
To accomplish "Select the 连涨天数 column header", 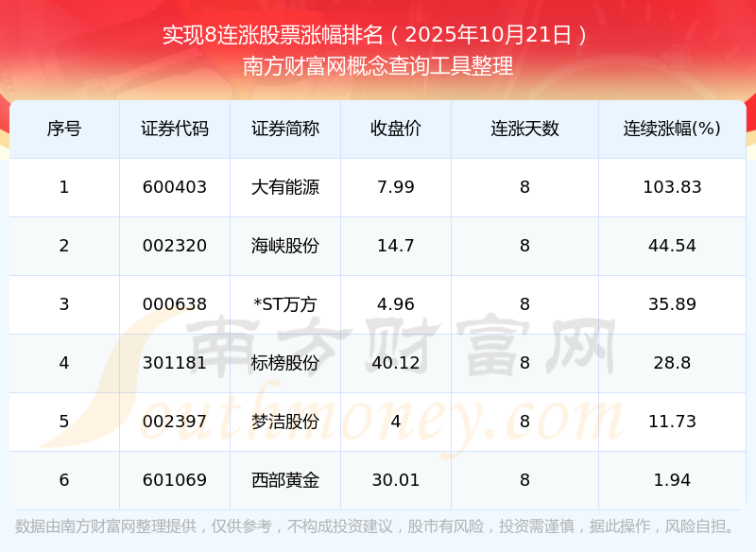I will (524, 129).
